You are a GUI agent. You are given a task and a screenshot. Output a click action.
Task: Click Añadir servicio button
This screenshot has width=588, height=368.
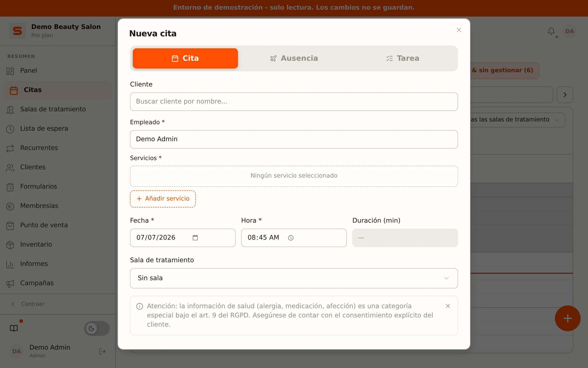pos(163,199)
